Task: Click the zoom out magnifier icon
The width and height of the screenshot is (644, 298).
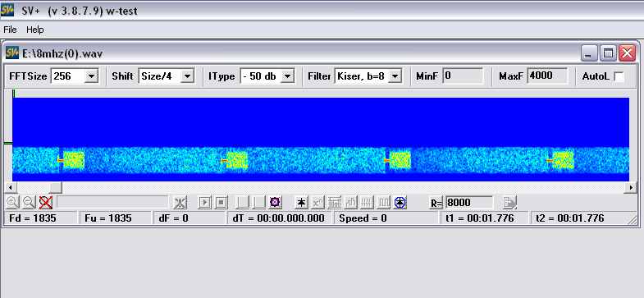Action: [29, 202]
